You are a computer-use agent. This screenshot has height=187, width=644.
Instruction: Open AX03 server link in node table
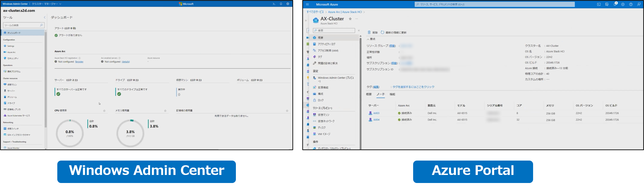tap(376, 113)
